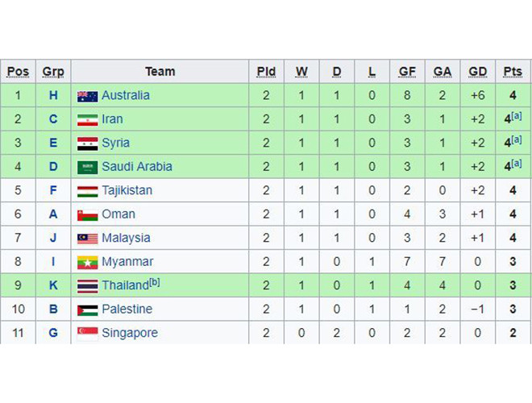Click the Team column header

(160, 72)
